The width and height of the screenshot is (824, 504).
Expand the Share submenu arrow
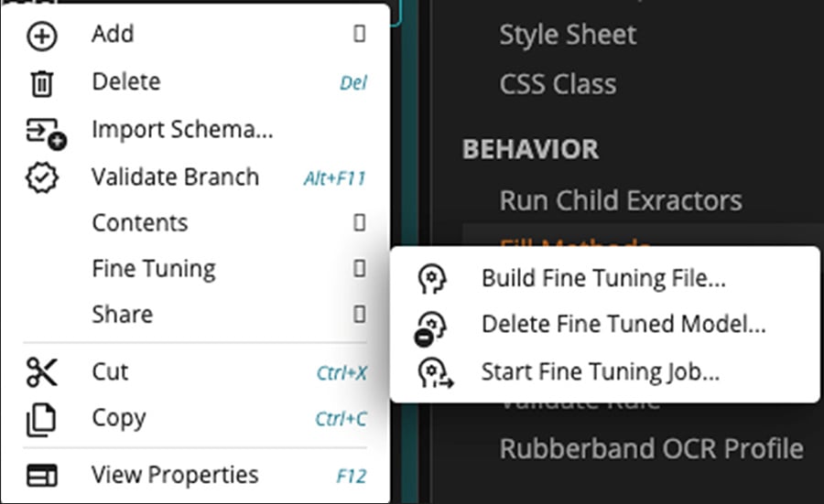click(359, 315)
